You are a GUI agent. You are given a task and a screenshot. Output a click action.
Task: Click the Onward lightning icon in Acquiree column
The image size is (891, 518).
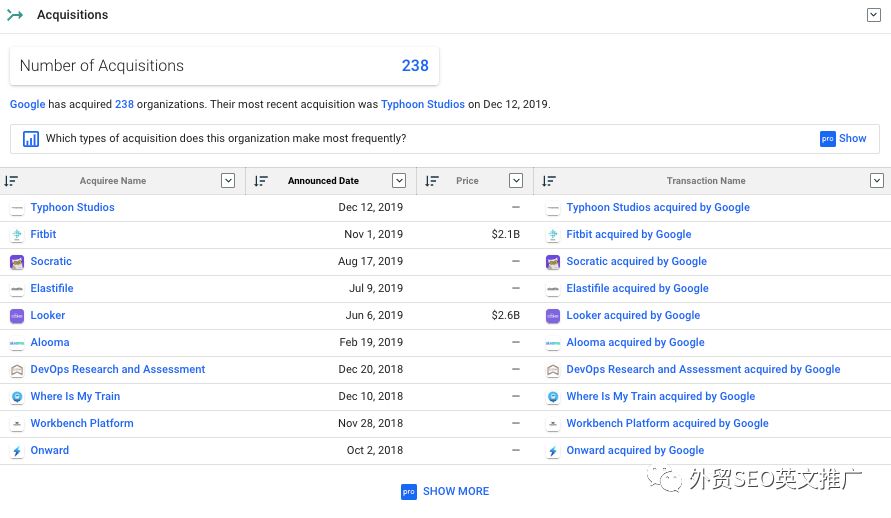[17, 451]
